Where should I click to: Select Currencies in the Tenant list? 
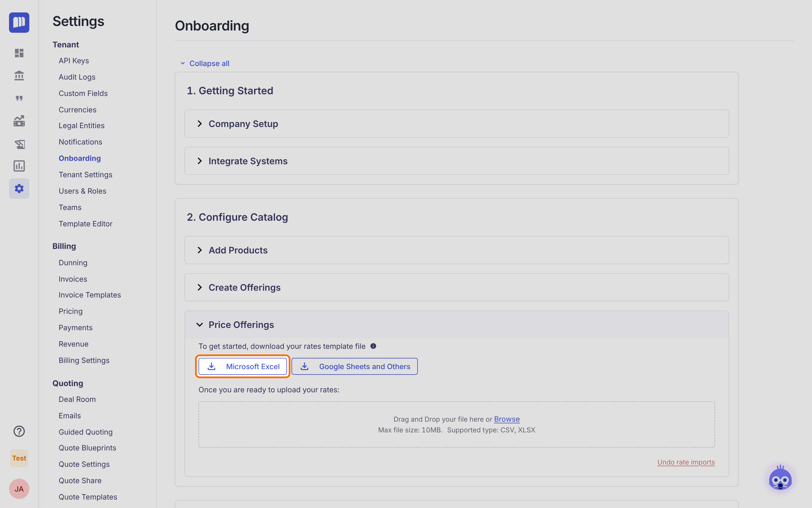click(78, 110)
